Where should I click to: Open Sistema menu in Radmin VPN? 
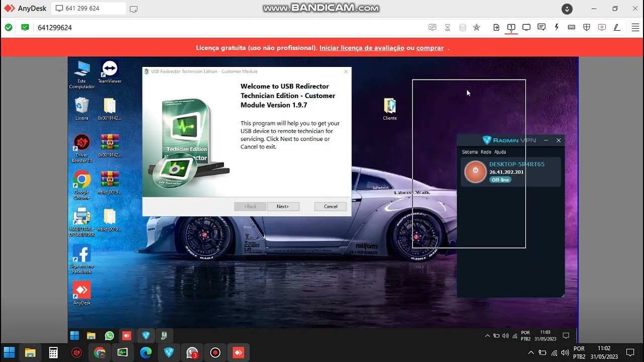click(x=470, y=152)
